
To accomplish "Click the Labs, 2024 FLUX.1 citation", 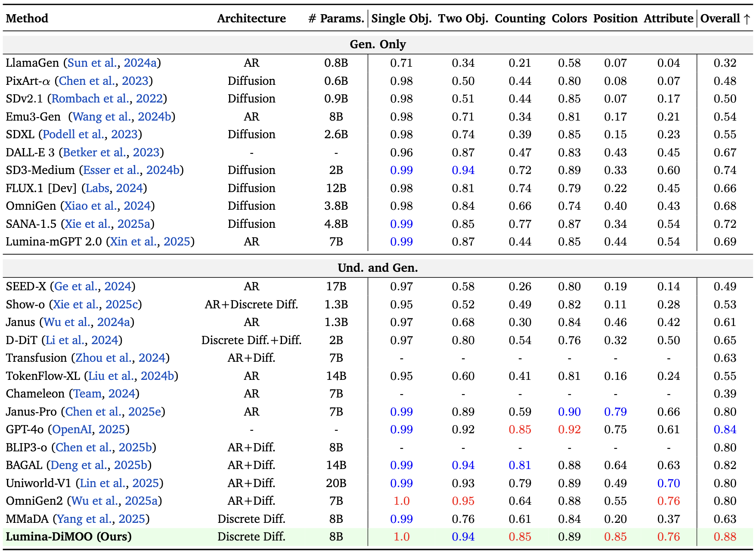I will (x=114, y=188).
